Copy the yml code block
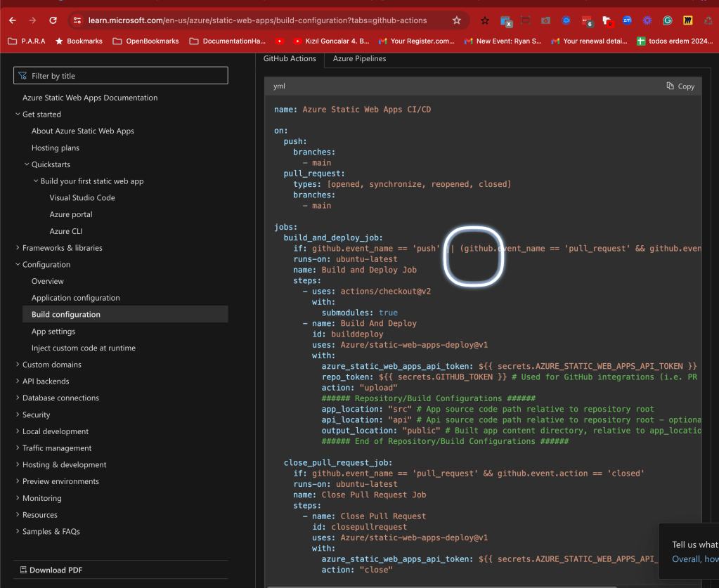The height and width of the screenshot is (588, 719). point(680,86)
